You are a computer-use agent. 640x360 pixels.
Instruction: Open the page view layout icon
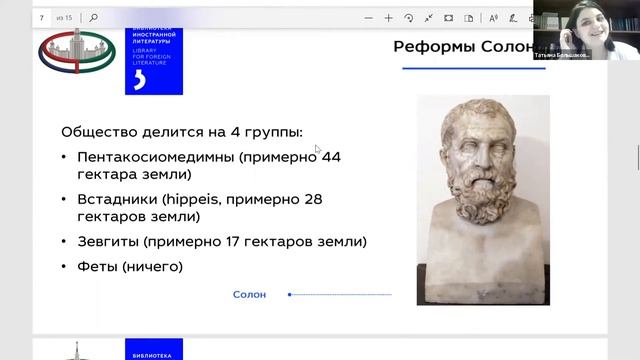click(469, 18)
